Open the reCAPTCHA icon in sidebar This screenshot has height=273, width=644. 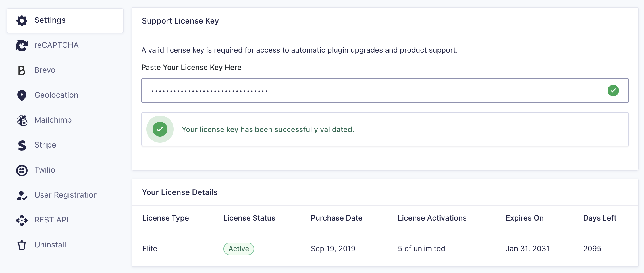[22, 45]
